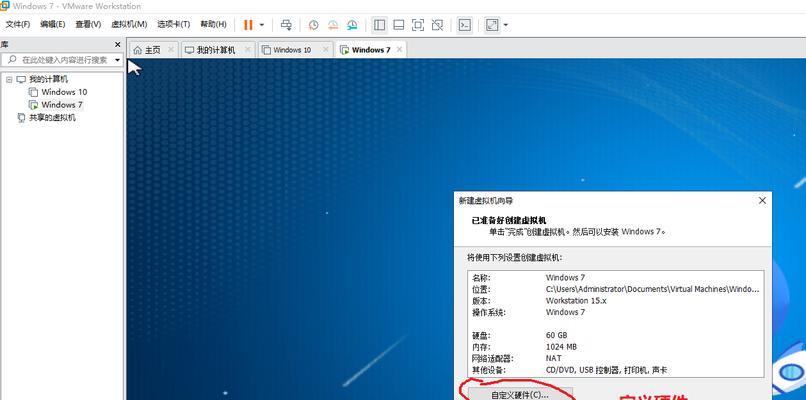Viewport: 806px width, 400px height.
Task: Select Windows 10 in the library tree
Action: coord(64,92)
